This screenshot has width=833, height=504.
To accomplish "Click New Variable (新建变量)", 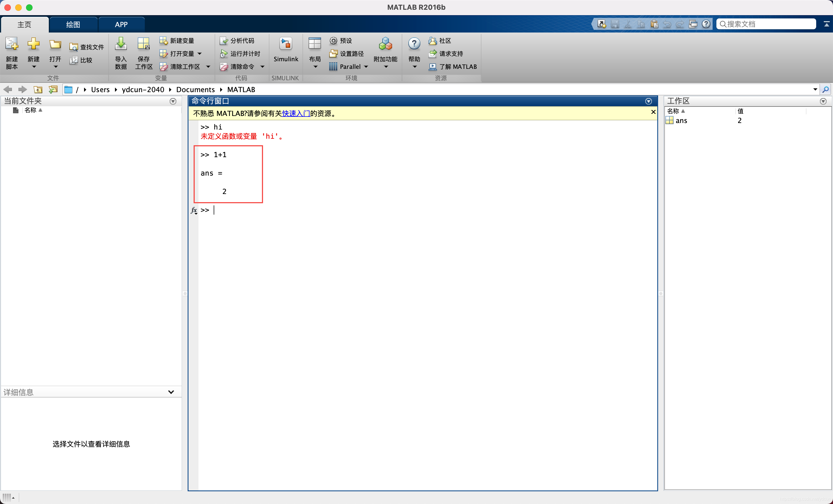I will pos(177,41).
